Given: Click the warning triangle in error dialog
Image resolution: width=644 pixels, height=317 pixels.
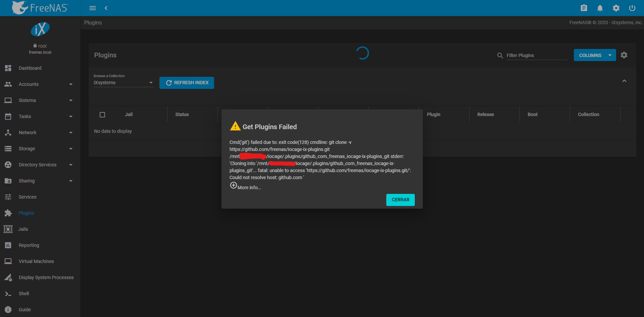Looking at the screenshot, I should pos(235,126).
